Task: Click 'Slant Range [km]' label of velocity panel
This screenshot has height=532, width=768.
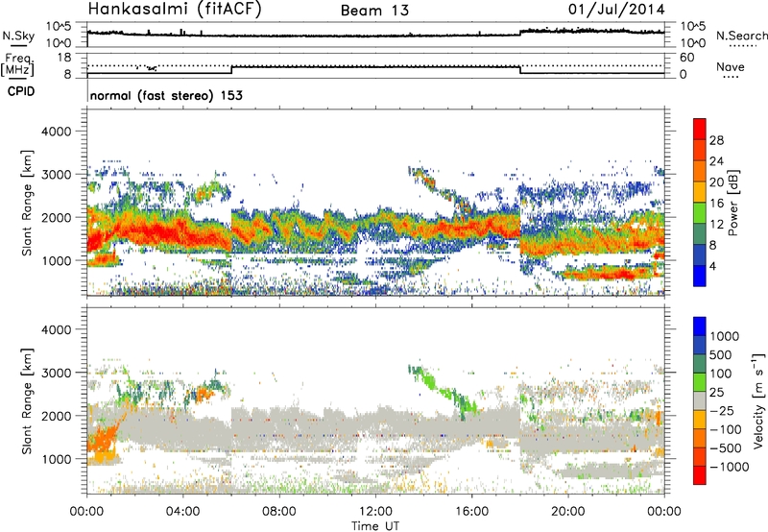Action: point(27,401)
